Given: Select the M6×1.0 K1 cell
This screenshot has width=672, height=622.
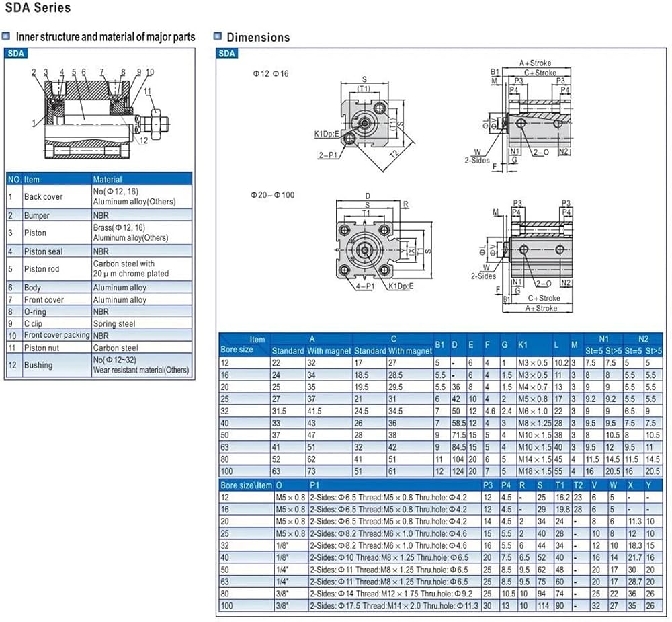Looking at the screenshot, I should click(x=533, y=411).
